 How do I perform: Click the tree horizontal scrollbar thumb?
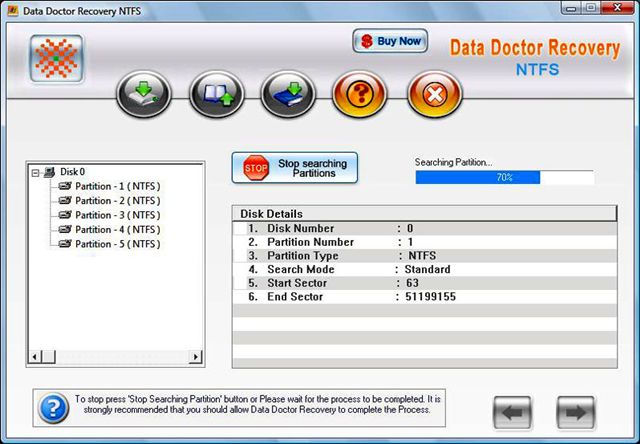[x=49, y=357]
